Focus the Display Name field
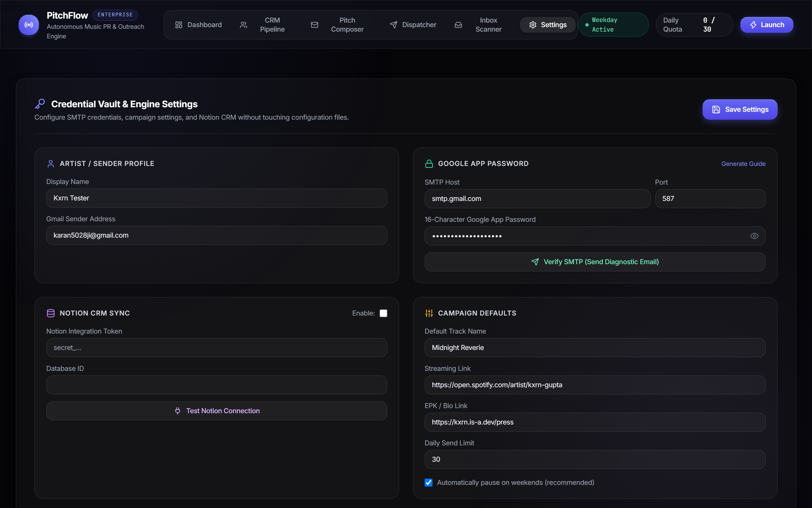Viewport: 812px width, 508px height. coord(217,198)
